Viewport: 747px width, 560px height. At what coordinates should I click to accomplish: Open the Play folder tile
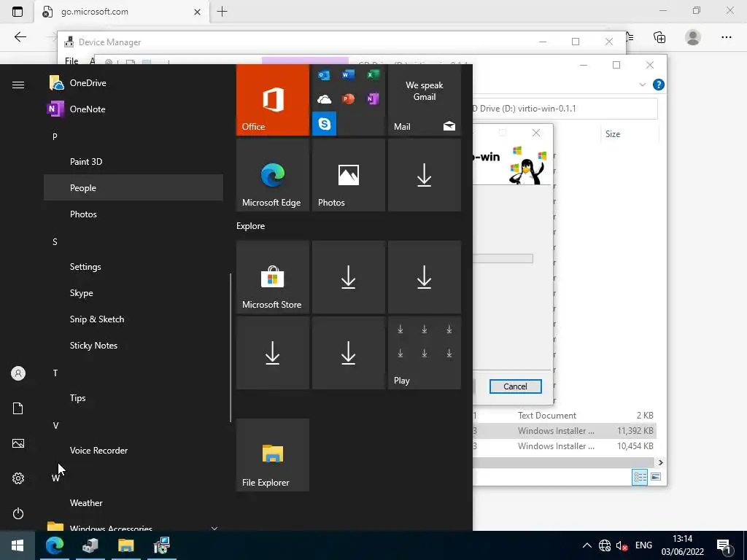pyautogui.click(x=425, y=353)
